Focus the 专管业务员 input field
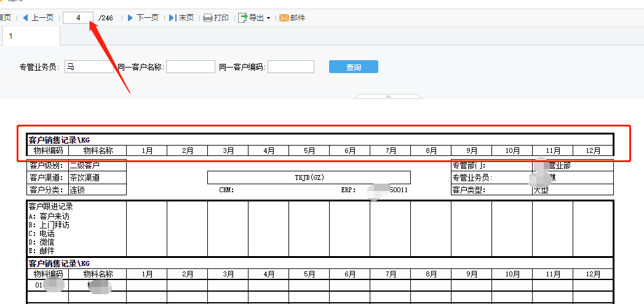This screenshot has width=644, height=304. [x=89, y=67]
